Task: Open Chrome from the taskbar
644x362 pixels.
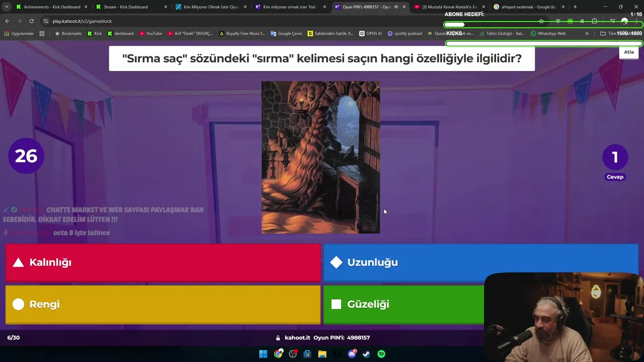Action: point(278,354)
